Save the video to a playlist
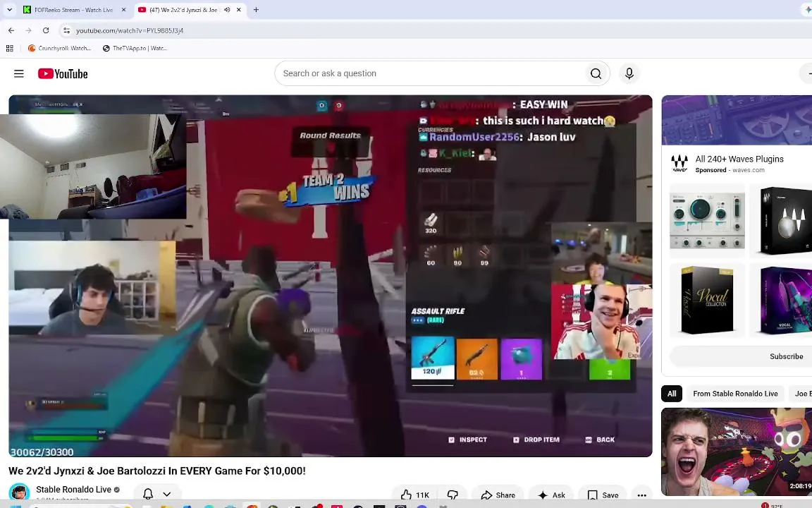The height and width of the screenshot is (508, 812). point(603,495)
